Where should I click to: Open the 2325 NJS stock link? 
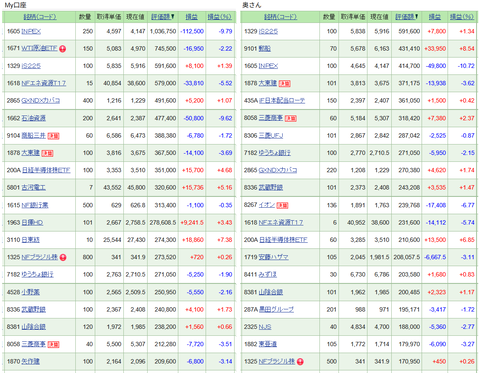tap(265, 327)
